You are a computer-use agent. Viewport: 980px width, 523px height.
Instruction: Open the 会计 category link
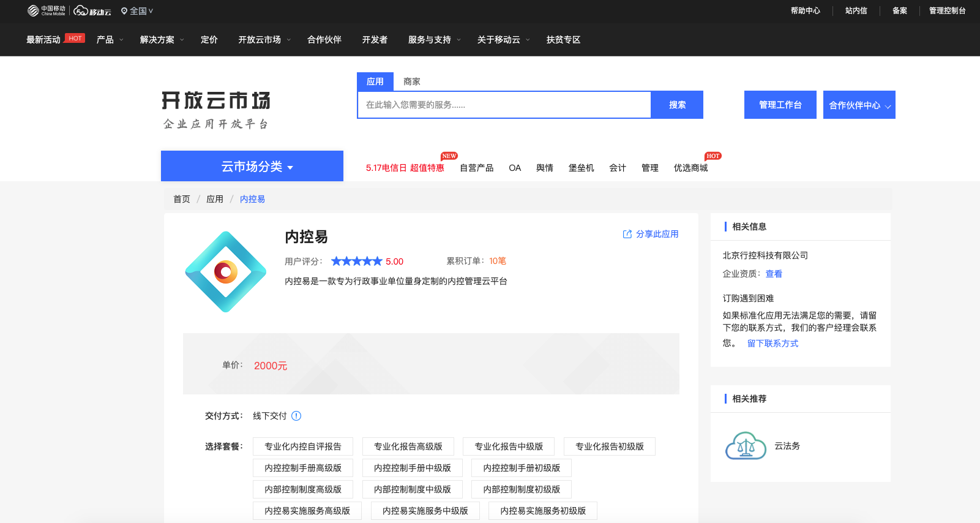click(x=618, y=168)
